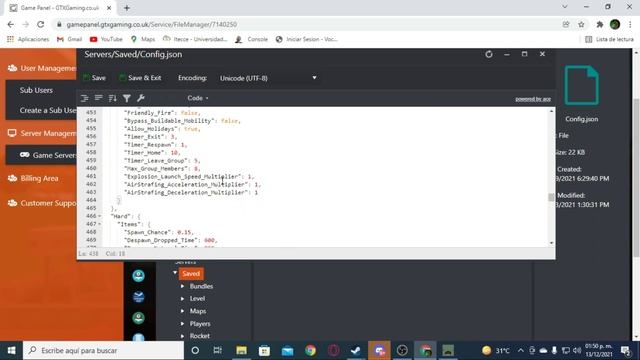
Task: Open Server Management sidebar section
Action: tap(41, 133)
